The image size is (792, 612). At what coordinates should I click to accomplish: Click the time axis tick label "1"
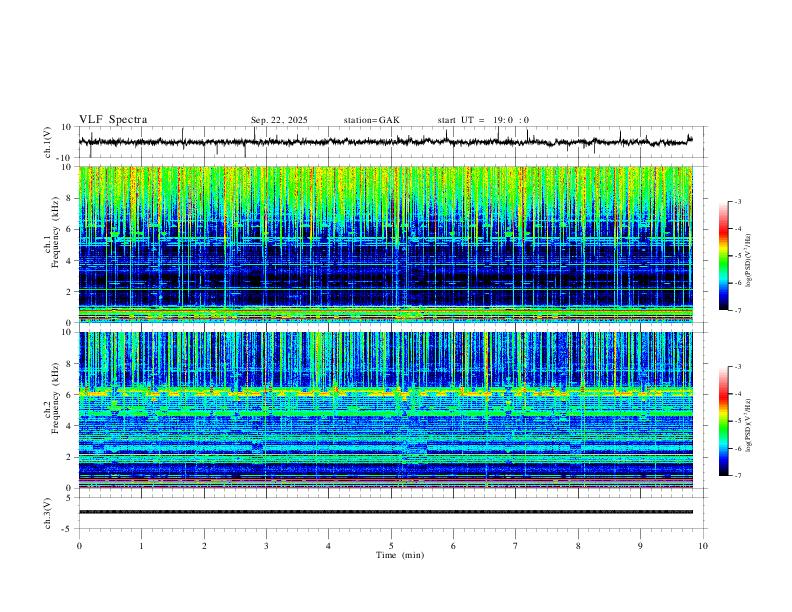coord(141,546)
